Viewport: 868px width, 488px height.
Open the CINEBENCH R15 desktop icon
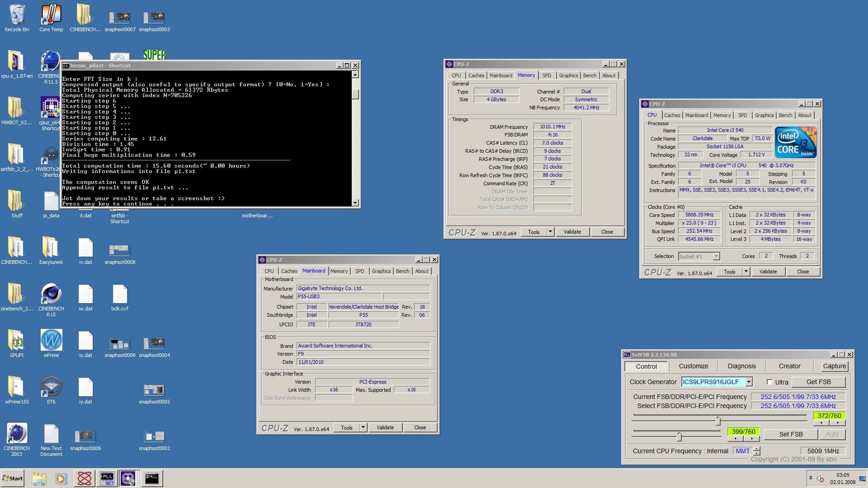coord(51,294)
